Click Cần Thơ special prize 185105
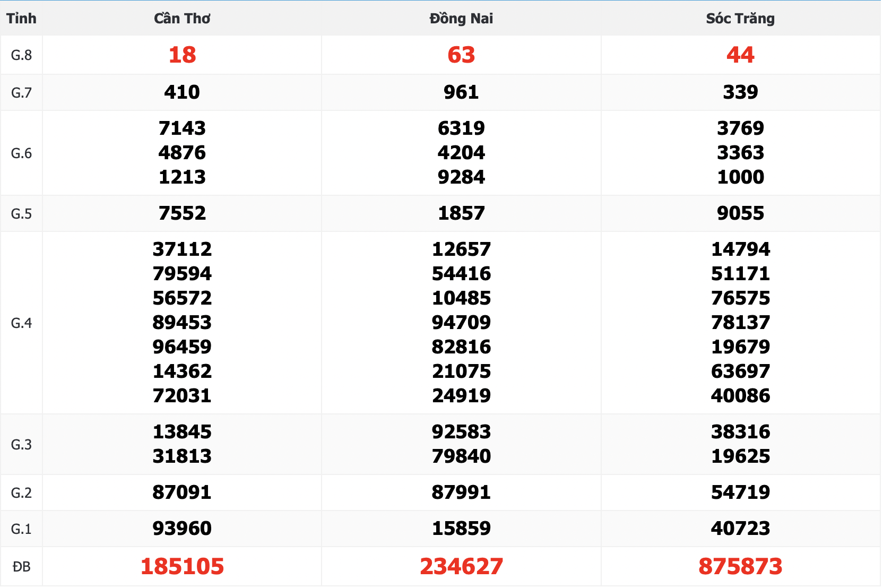 [x=182, y=566]
